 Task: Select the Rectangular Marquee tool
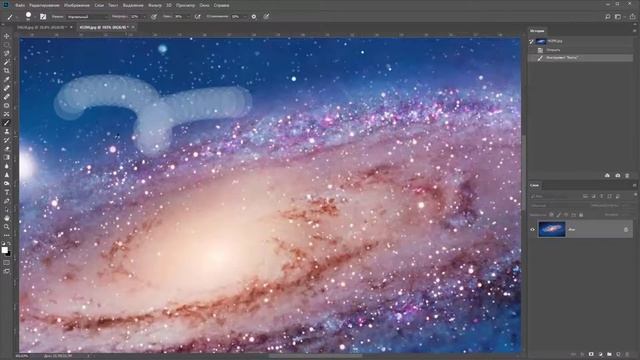[7, 44]
